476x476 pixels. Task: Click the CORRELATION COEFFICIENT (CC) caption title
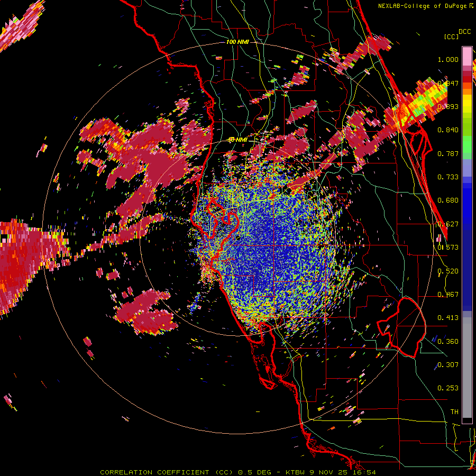pyautogui.click(x=167, y=472)
